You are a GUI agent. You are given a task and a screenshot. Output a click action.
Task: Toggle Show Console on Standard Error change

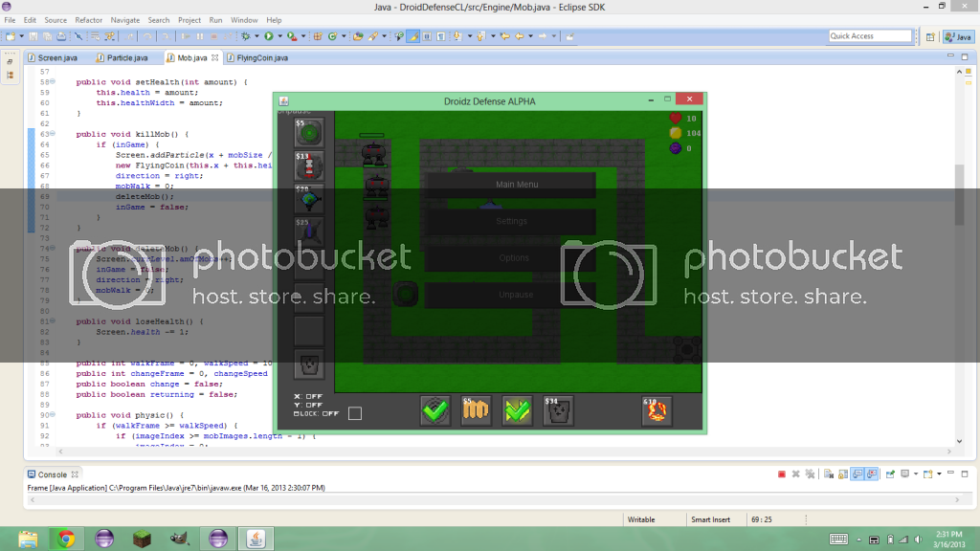pyautogui.click(x=872, y=474)
